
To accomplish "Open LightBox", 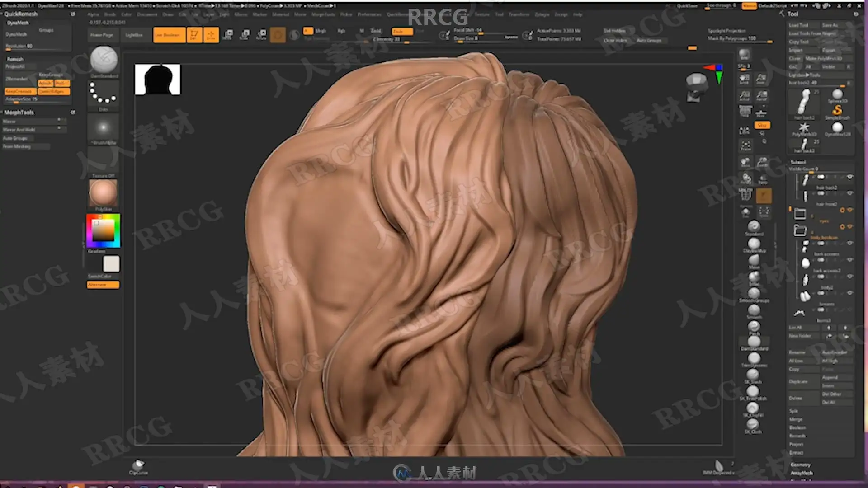I will pyautogui.click(x=134, y=35).
